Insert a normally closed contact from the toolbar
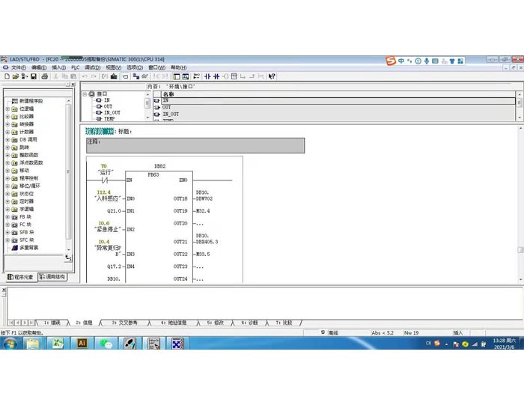The image size is (524, 420). pos(216,76)
